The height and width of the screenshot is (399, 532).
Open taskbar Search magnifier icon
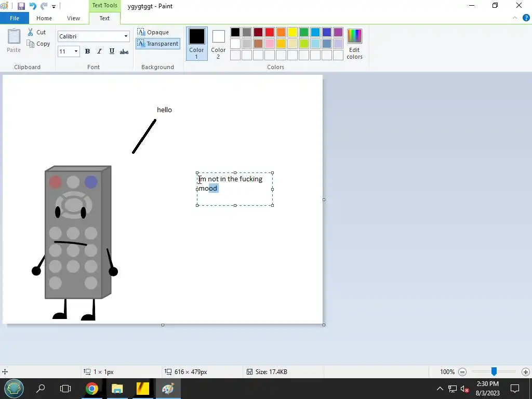click(x=41, y=389)
